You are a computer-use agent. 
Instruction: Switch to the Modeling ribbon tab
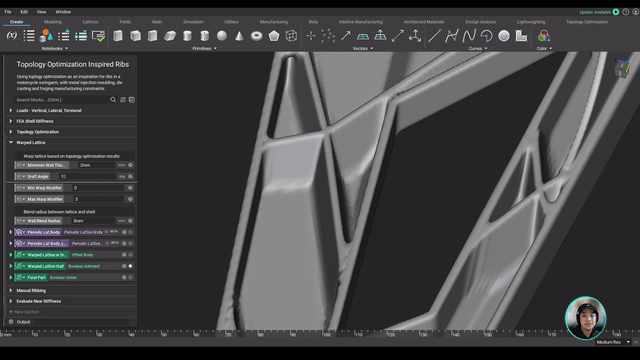[x=53, y=22]
